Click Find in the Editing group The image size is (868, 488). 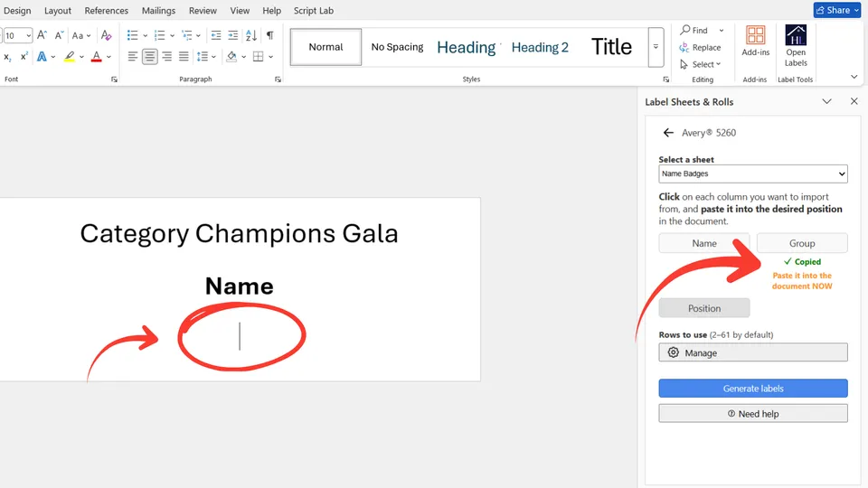click(x=694, y=31)
